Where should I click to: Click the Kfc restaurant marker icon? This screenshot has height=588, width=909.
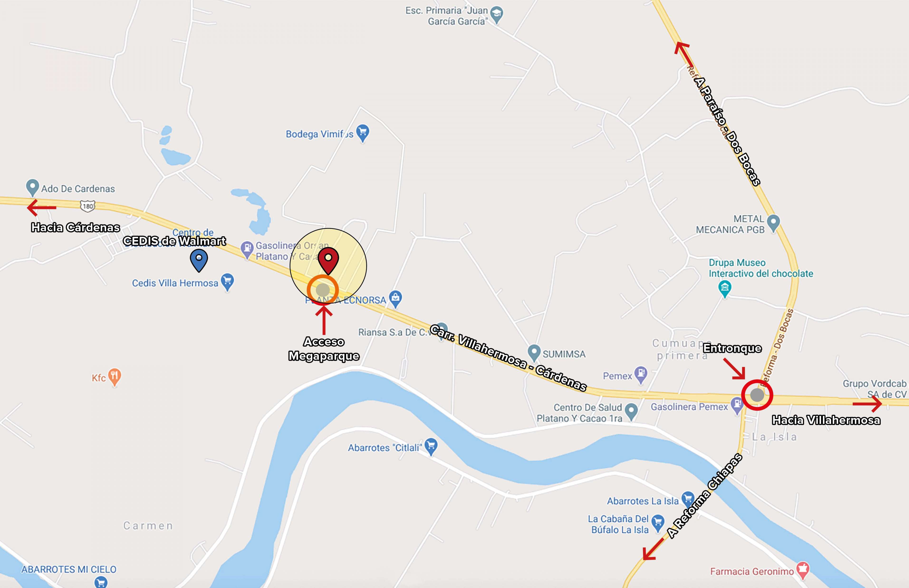[115, 377]
